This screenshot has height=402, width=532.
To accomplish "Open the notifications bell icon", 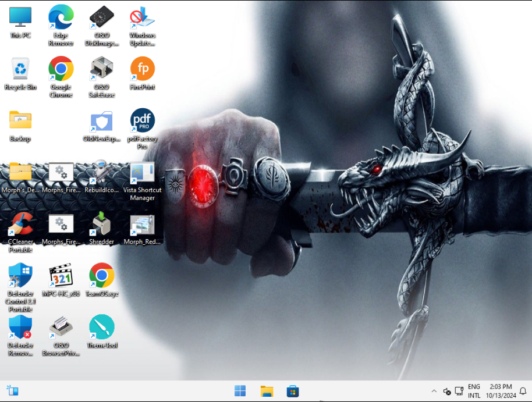I will (523, 391).
